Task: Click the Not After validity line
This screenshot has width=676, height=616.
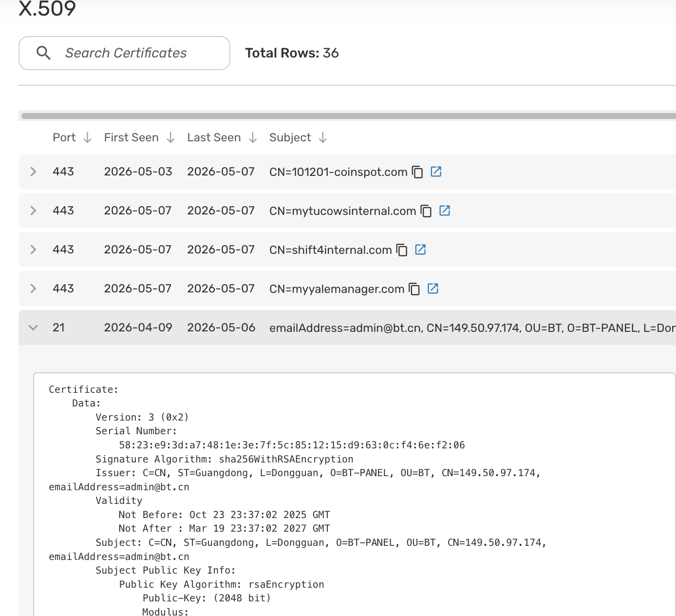Action: point(225,528)
